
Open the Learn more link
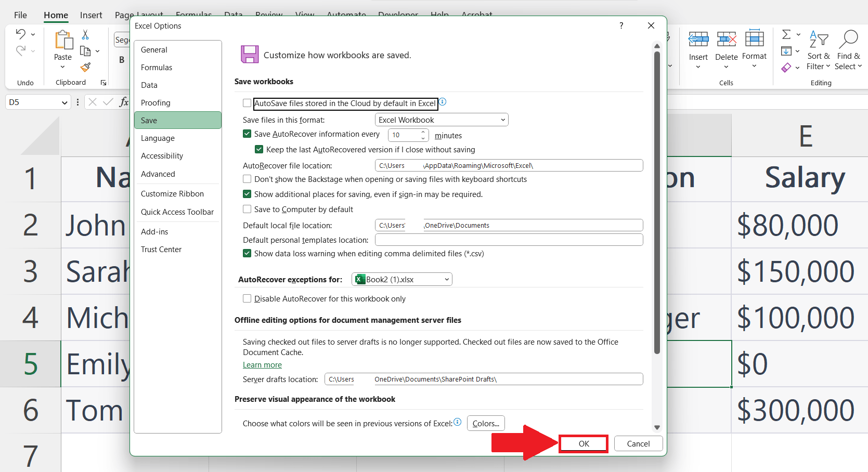click(x=262, y=364)
